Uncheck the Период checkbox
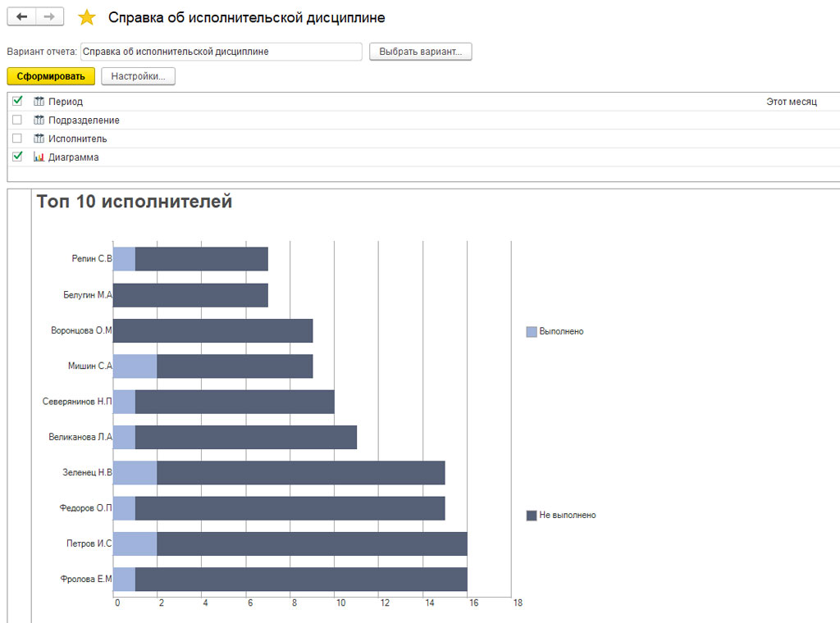 [17, 101]
